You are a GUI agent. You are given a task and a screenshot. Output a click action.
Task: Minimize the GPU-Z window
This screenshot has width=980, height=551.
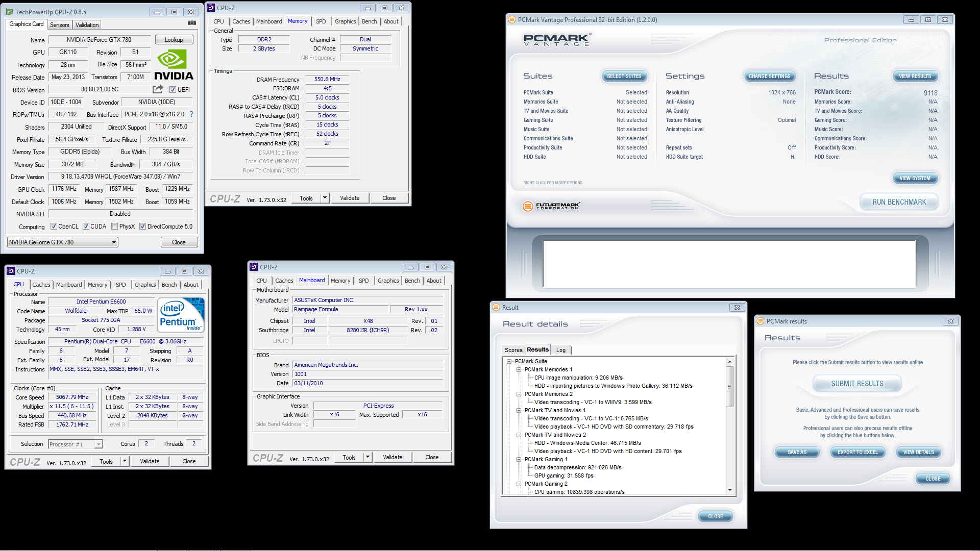coord(157,12)
